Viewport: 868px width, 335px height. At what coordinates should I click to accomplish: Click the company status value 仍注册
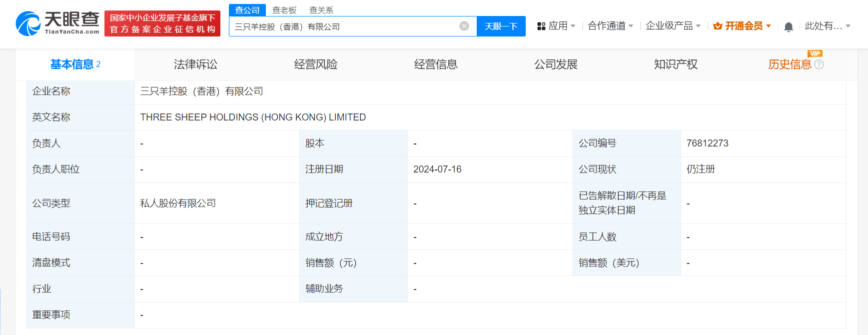click(701, 169)
